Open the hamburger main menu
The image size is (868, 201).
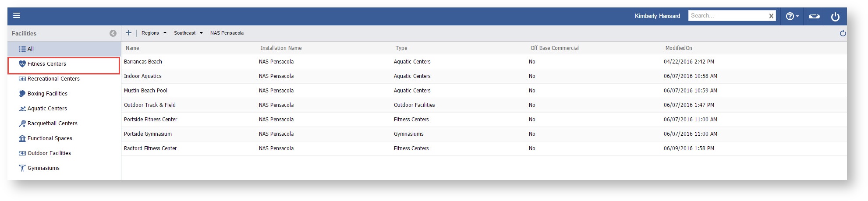click(x=17, y=16)
